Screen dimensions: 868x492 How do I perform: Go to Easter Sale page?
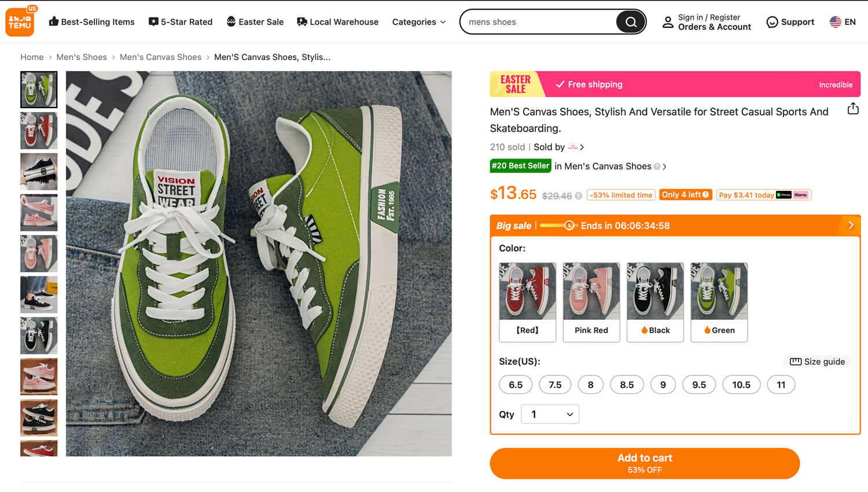pyautogui.click(x=255, y=22)
